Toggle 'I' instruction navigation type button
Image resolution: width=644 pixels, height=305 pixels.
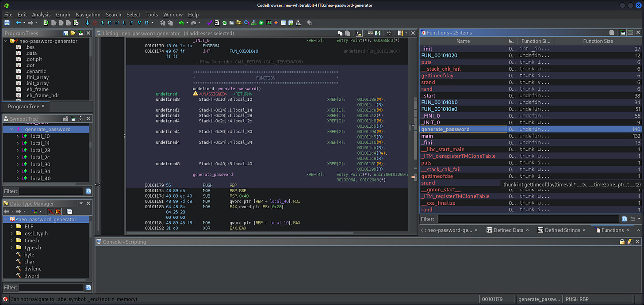click(x=103, y=23)
